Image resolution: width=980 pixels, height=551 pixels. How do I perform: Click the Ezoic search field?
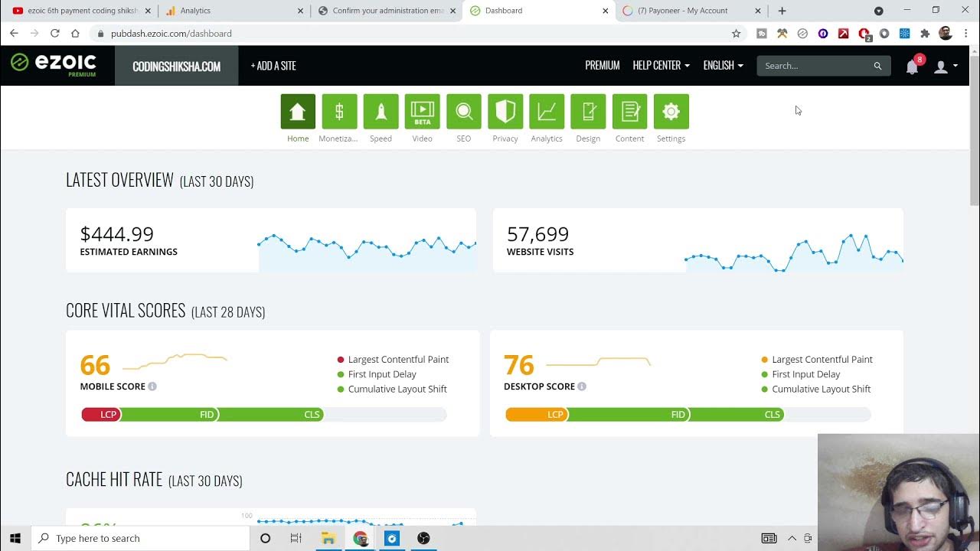tap(816, 66)
